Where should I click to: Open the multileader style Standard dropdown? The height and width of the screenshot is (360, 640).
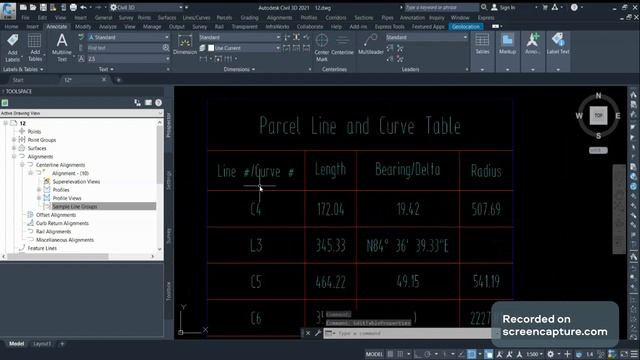[465, 37]
